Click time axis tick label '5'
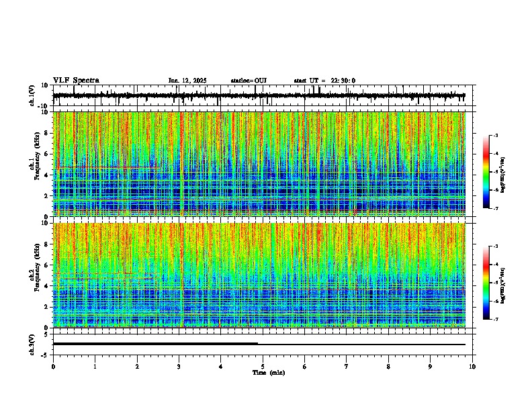532x411 pixels. [263, 367]
